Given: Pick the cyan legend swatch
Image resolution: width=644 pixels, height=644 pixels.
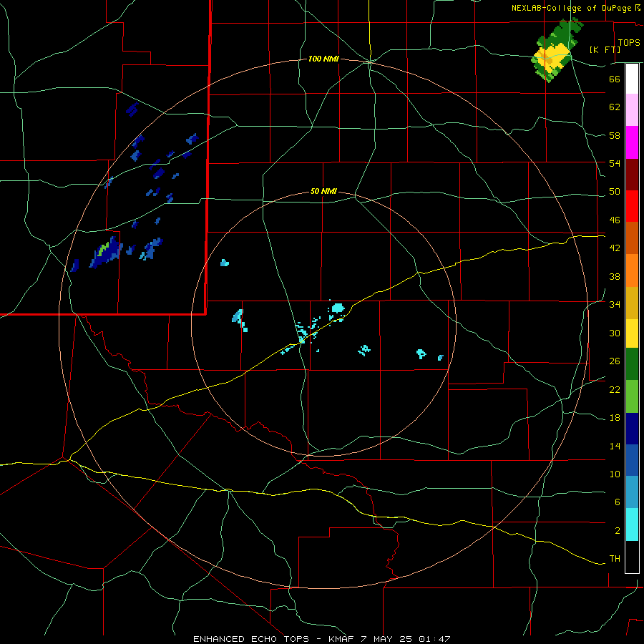Looking at the screenshot, I should pos(632,525).
